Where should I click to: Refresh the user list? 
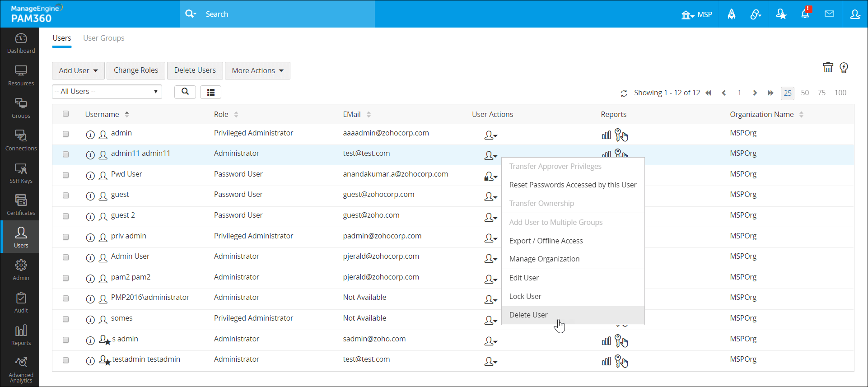[x=624, y=93]
